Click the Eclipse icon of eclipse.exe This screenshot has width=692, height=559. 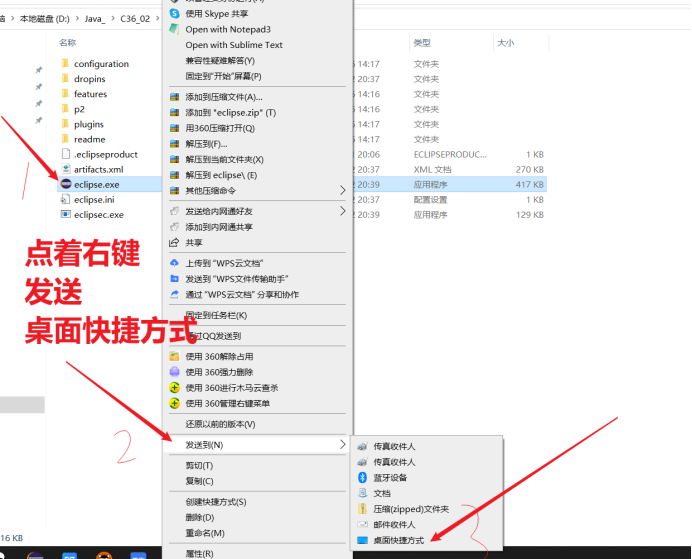[66, 184]
